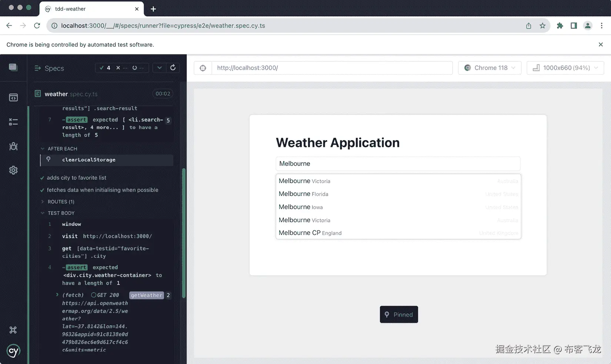
Task: Open the Runs page in Cypress sidebar
Action: tap(13, 122)
